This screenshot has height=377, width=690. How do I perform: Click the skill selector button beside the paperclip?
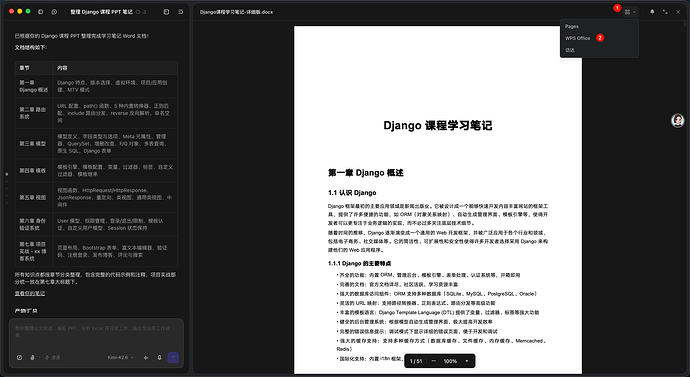pyautogui.click(x=52, y=358)
